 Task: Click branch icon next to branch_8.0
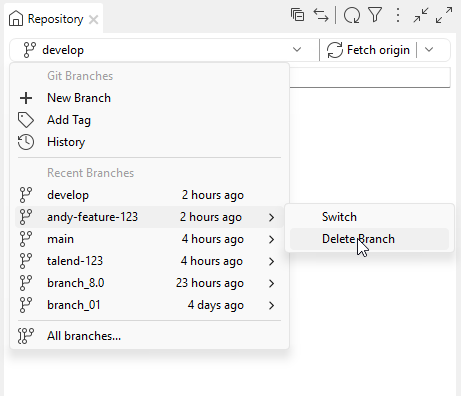point(26,283)
